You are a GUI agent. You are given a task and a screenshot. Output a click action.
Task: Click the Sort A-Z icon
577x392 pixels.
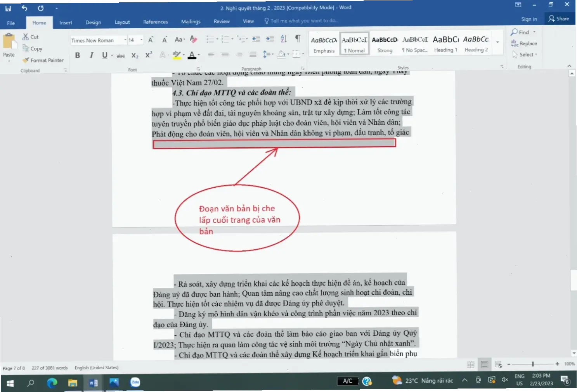[284, 39]
